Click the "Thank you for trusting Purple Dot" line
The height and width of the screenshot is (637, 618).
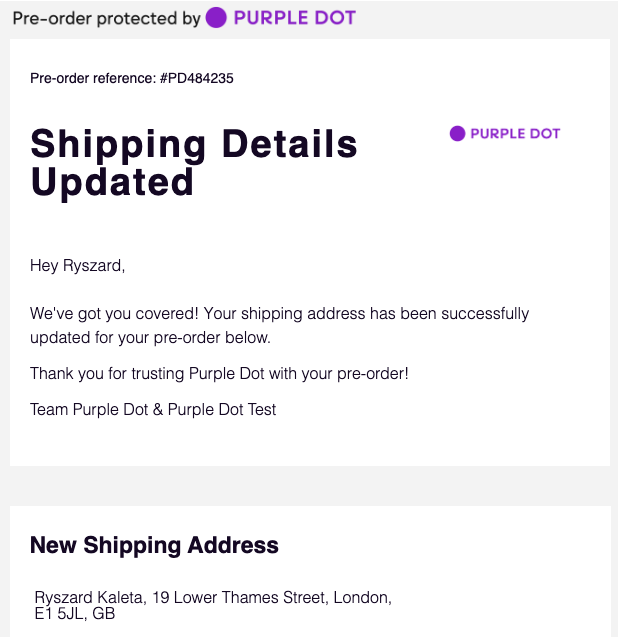[x=219, y=373]
